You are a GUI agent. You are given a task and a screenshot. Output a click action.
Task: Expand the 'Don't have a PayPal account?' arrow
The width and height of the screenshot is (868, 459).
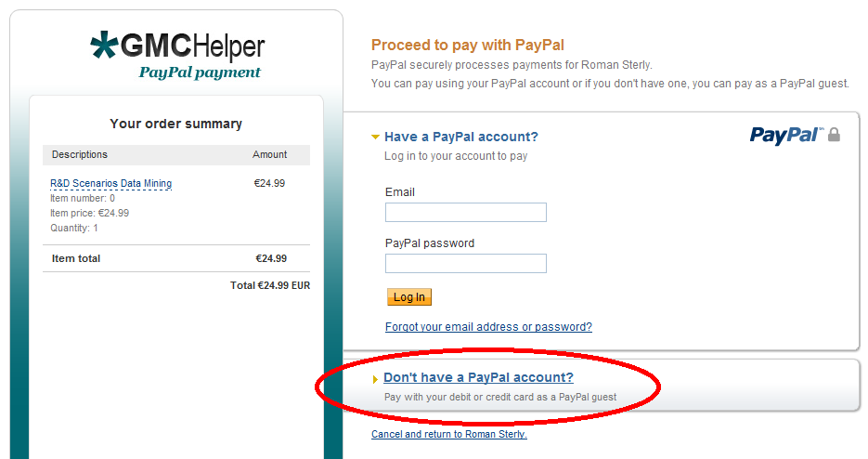[x=376, y=379]
